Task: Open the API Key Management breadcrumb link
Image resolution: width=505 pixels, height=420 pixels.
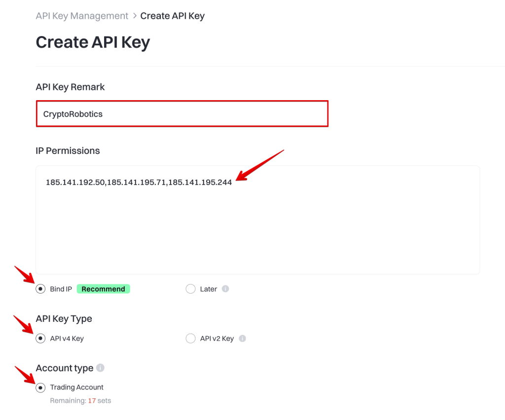Action: pyautogui.click(x=82, y=16)
